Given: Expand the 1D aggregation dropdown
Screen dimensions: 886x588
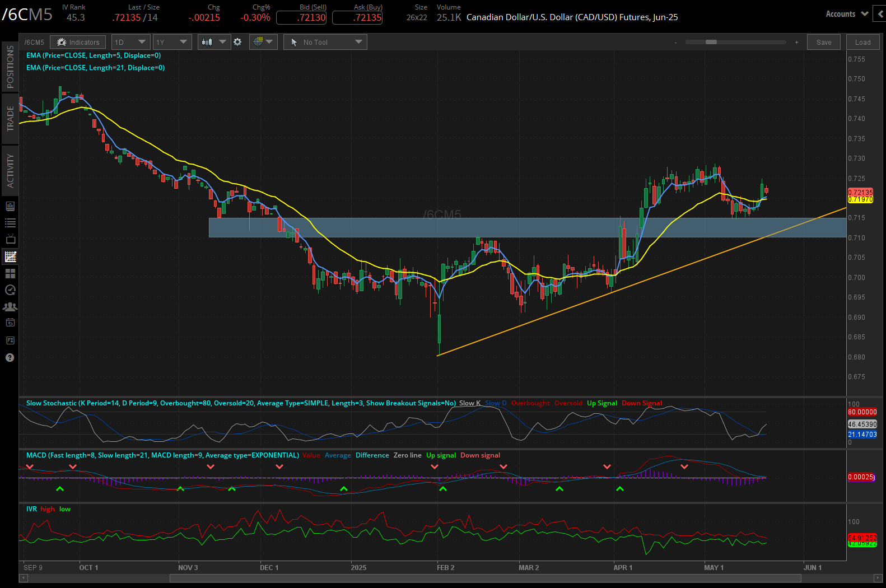Looking at the screenshot, I should [x=130, y=42].
